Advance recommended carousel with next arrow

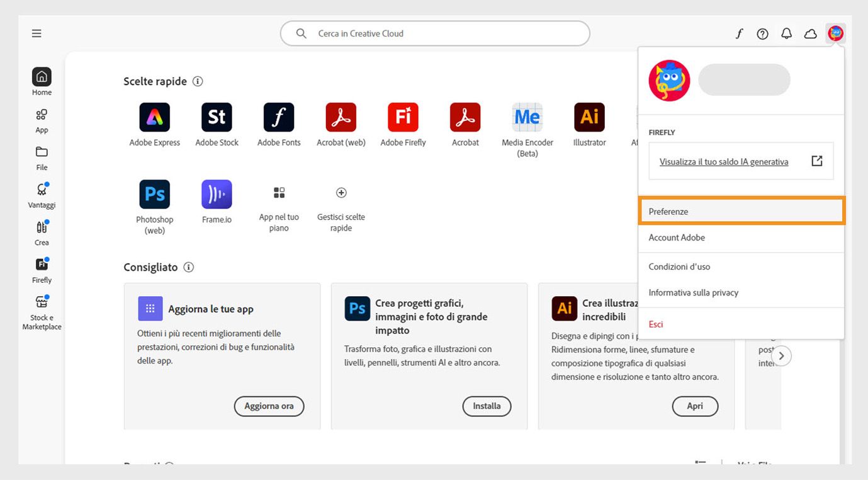pyautogui.click(x=781, y=356)
